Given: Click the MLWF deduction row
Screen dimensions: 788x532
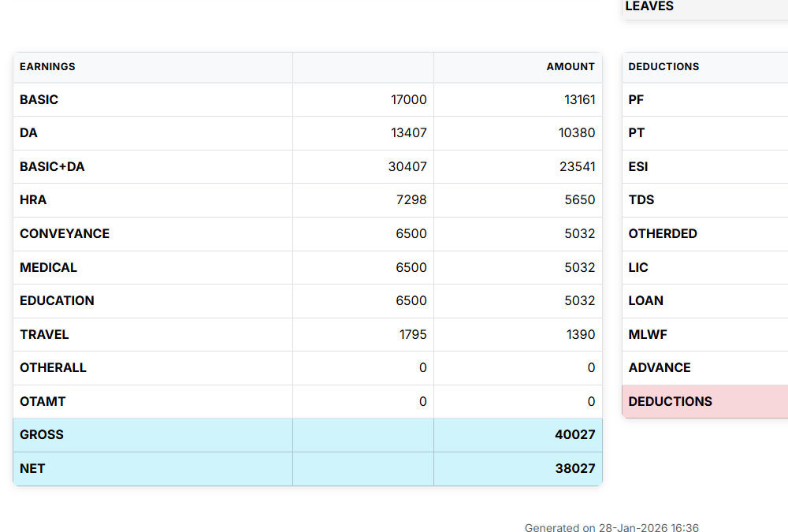Looking at the screenshot, I should [648, 335].
